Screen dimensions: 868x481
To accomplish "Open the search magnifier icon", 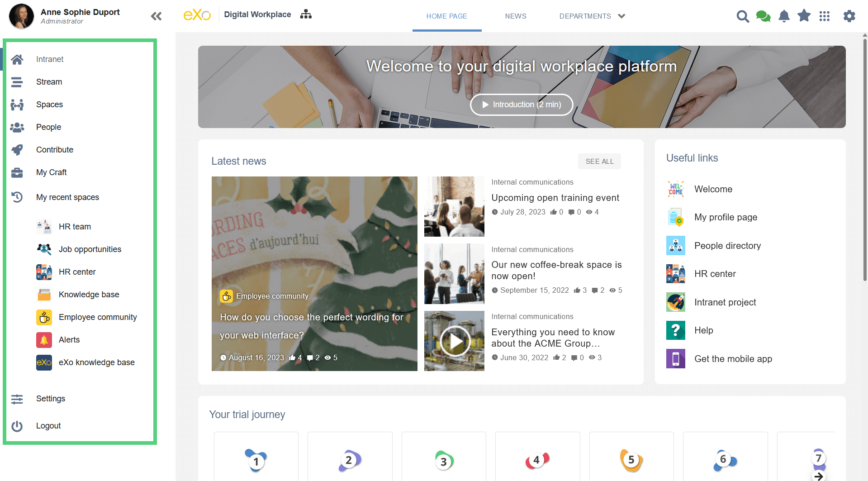I will click(x=743, y=16).
